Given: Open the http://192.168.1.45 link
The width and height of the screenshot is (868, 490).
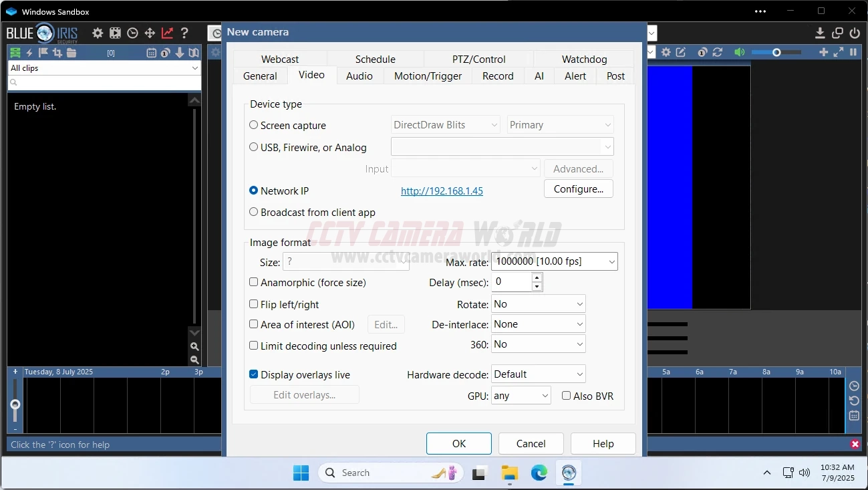Looking at the screenshot, I should point(441,191).
